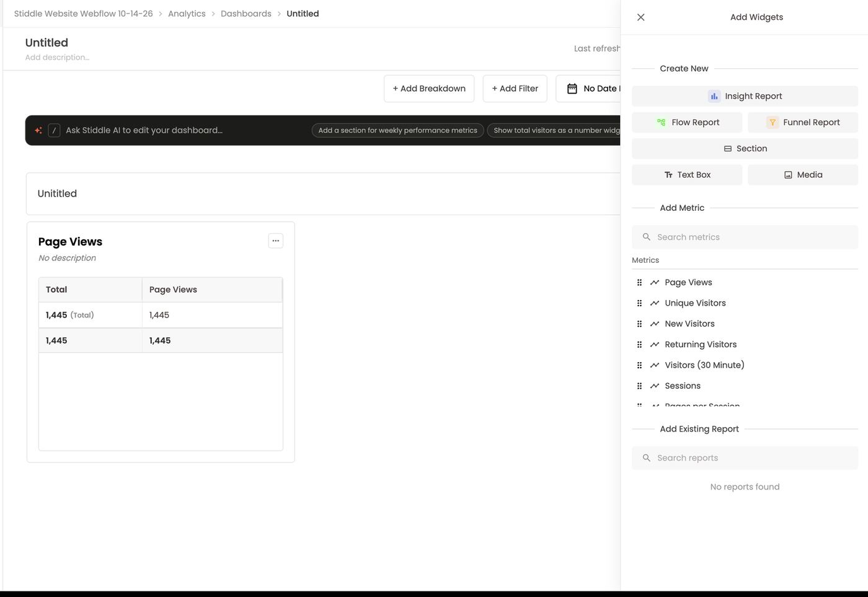The image size is (868, 597).
Task: Click the 1,445 (Total) table cell
Action: point(91,315)
